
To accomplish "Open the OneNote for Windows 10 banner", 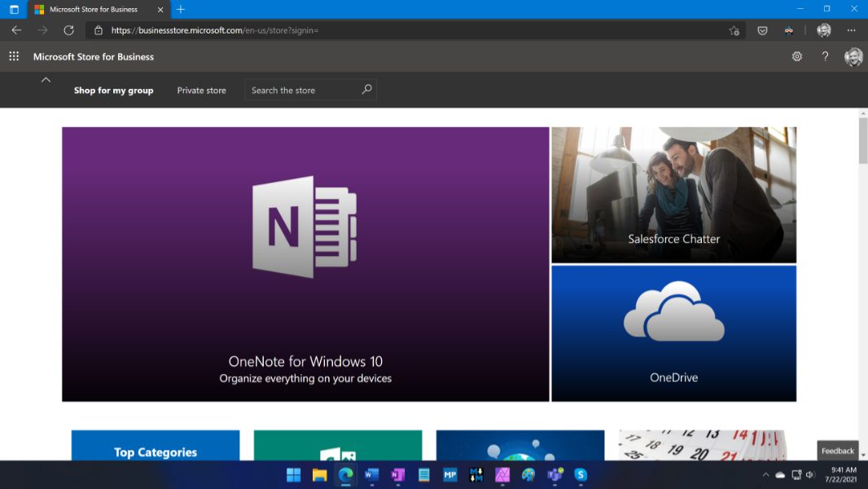I will pos(305,264).
